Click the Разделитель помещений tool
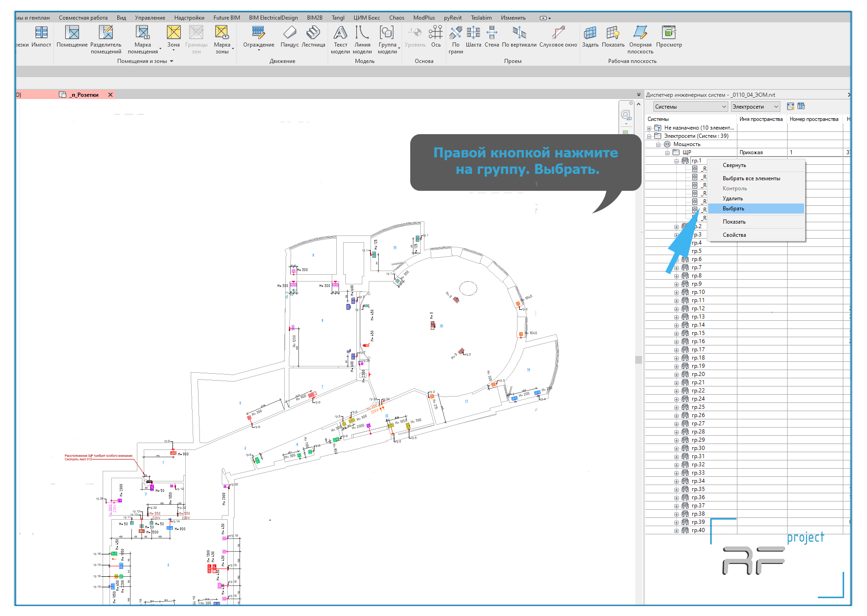Screen dimensions: 867x616 point(106,40)
